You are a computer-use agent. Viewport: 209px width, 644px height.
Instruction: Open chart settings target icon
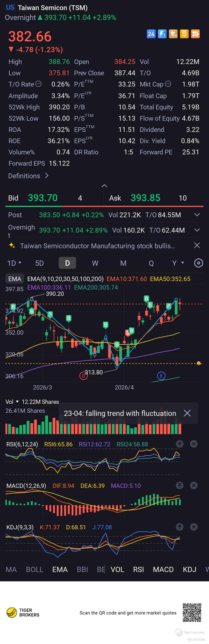click(199, 263)
